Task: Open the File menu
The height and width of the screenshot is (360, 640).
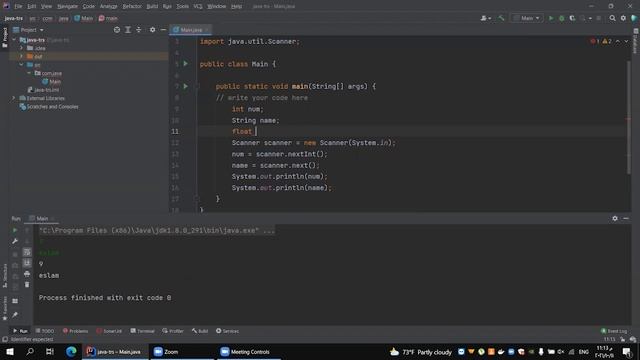Action: (x=18, y=6)
